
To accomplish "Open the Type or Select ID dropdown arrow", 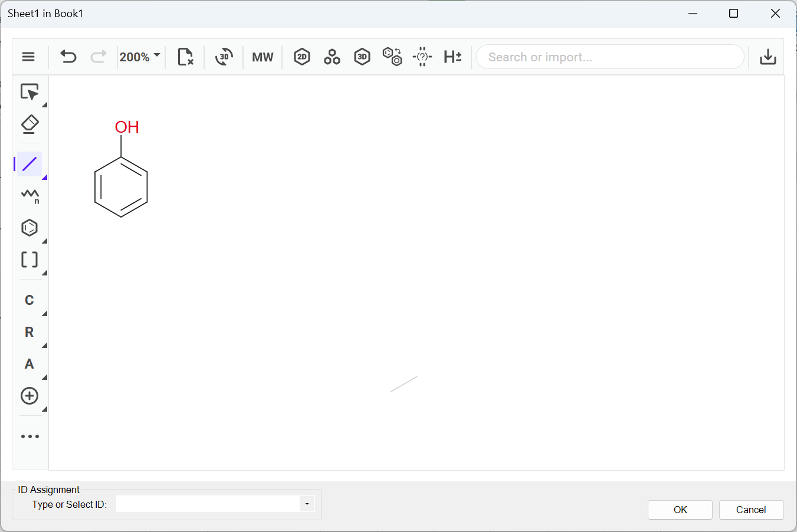I will [x=307, y=504].
